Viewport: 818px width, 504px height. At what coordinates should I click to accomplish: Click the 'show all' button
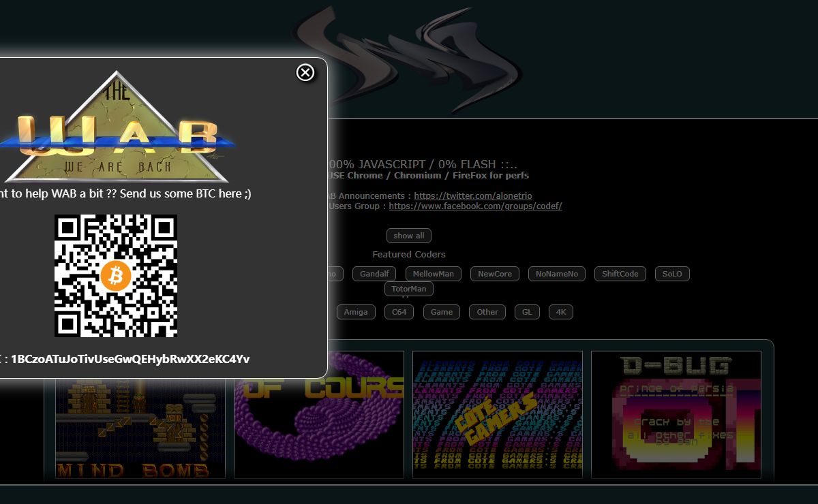[x=409, y=236]
